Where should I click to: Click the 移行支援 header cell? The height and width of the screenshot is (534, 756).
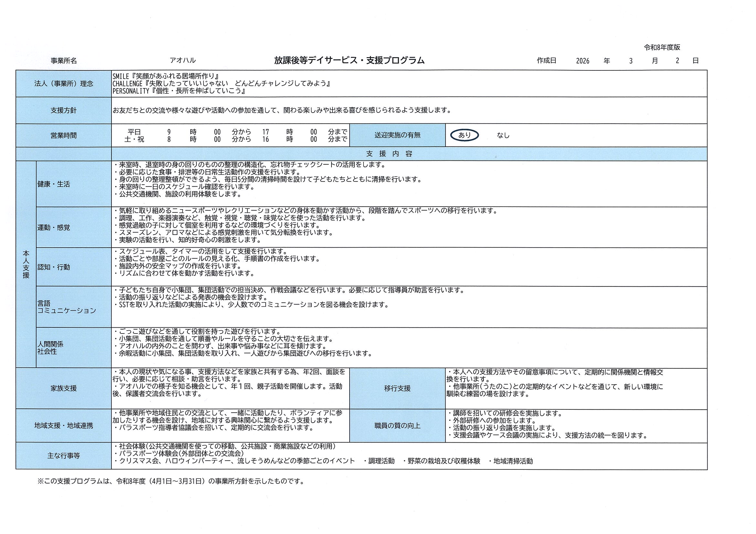click(397, 388)
